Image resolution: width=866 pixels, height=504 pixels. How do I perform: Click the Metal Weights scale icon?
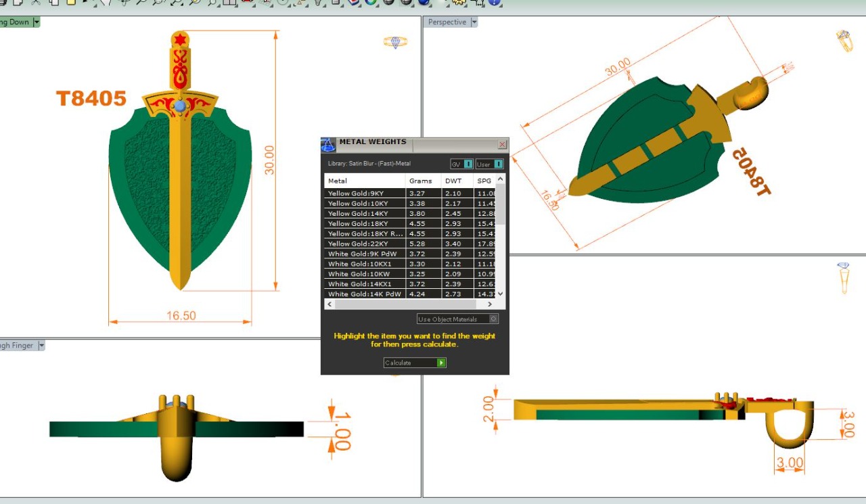point(328,144)
